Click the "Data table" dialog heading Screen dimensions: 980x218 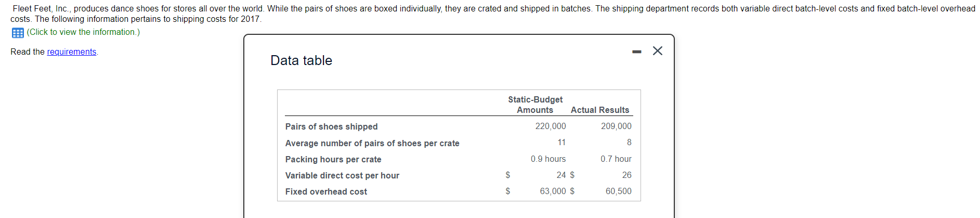coord(301,61)
